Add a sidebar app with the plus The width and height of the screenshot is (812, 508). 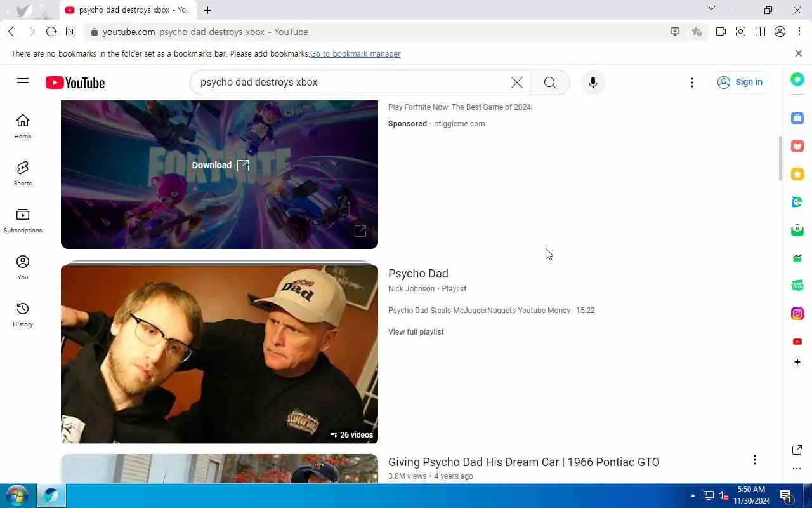tap(797, 362)
